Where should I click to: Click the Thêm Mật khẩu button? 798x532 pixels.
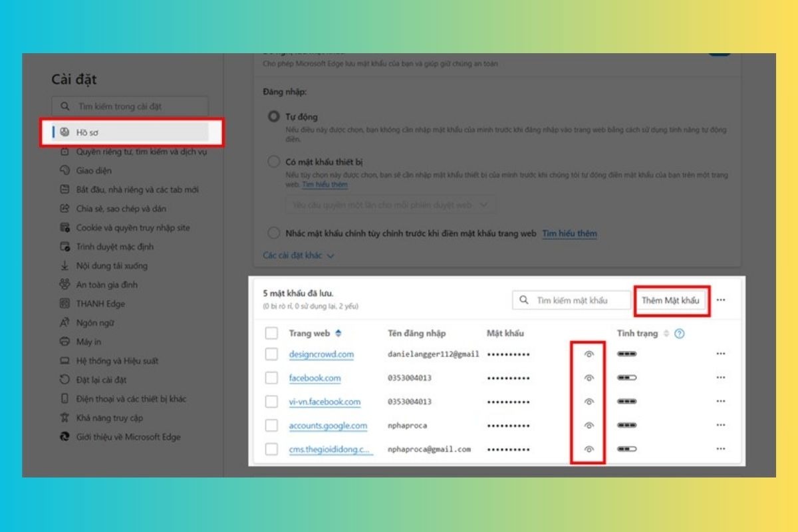pos(671,301)
